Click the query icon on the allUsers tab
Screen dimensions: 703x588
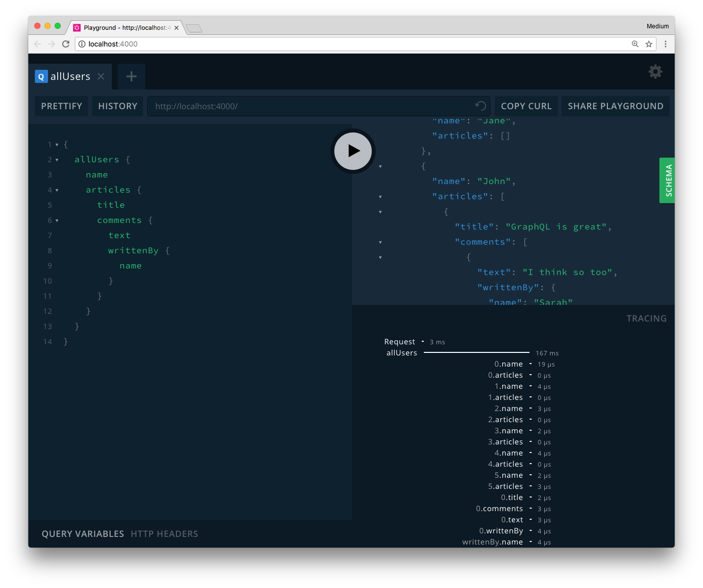[41, 76]
